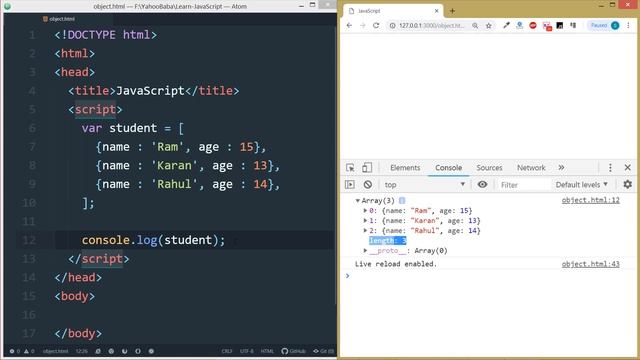Click the blue download extension icon
Screen dimensions: 640x360
coord(519,25)
